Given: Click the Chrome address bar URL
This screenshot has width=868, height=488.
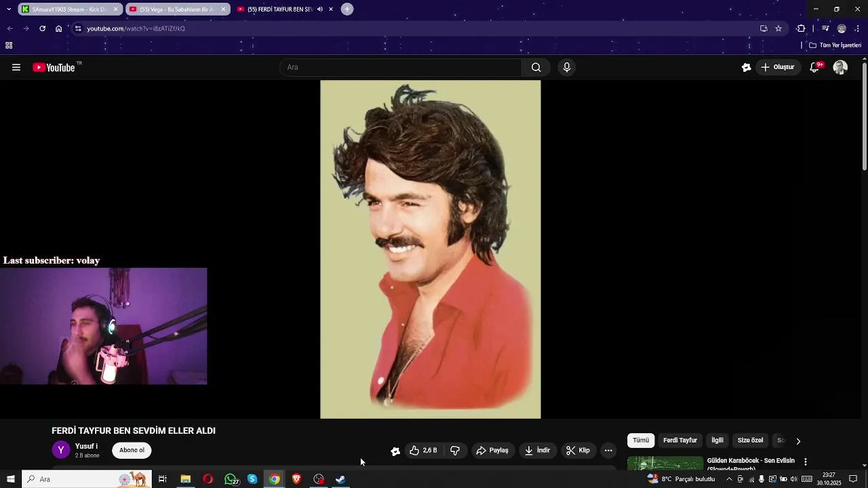Looking at the screenshot, I should (x=136, y=28).
